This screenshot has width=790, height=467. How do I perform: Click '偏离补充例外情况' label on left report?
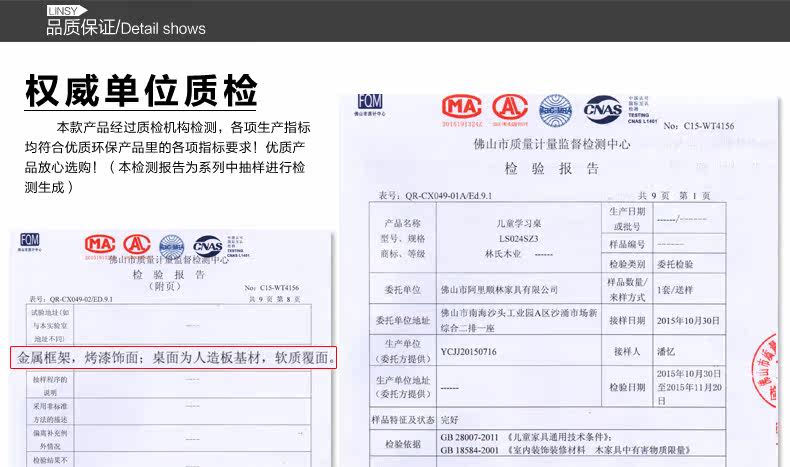(x=50, y=439)
